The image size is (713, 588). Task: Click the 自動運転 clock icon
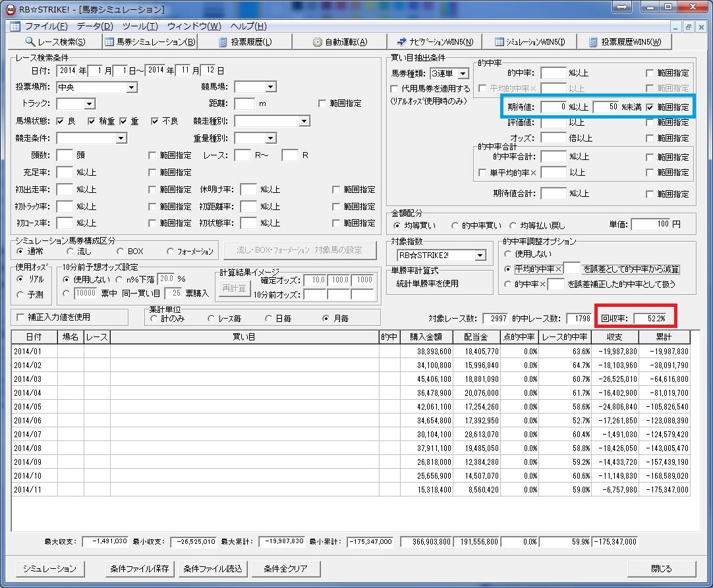click(318, 42)
